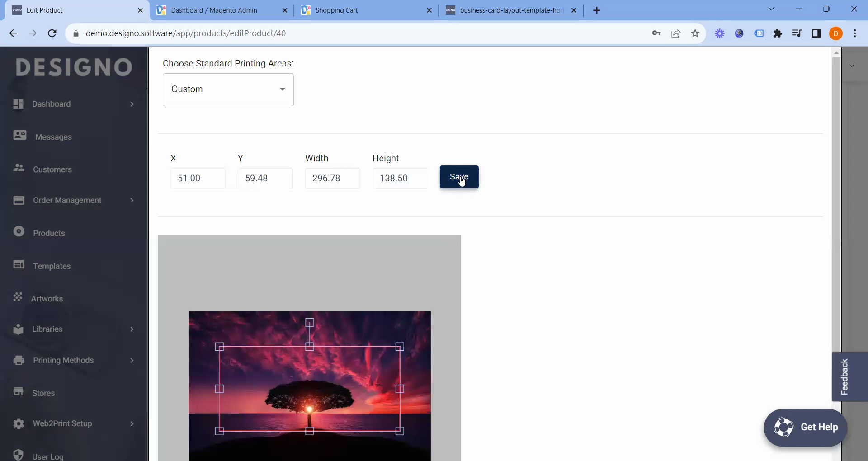
Task: Click the Customers people icon
Action: tap(19, 168)
